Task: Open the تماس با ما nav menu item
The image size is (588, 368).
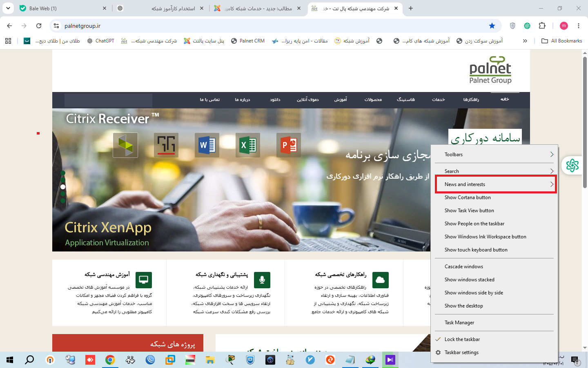Action: coord(210,100)
